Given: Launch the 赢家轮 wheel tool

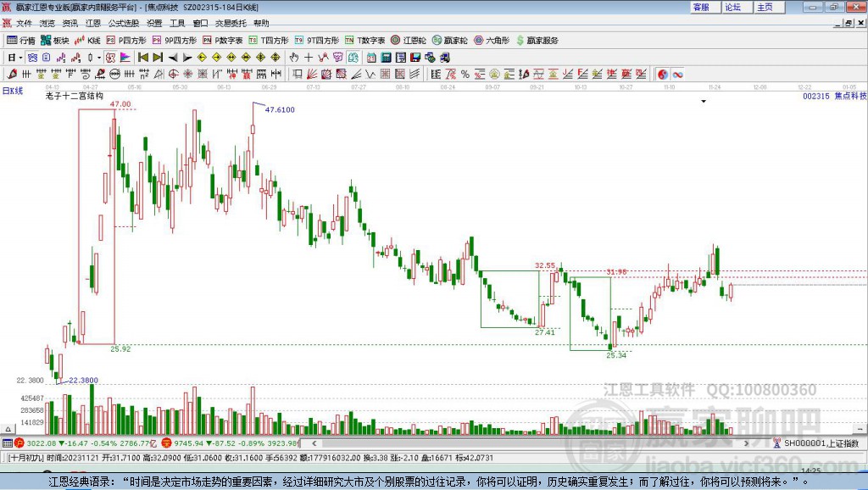Looking at the screenshot, I should point(449,41).
